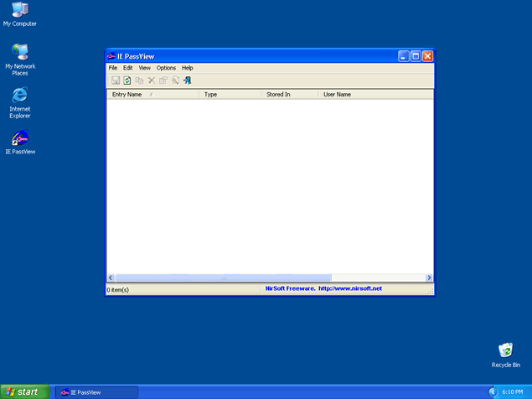Select the Recycle Bin icon
The width and height of the screenshot is (532, 399).
tap(505, 350)
